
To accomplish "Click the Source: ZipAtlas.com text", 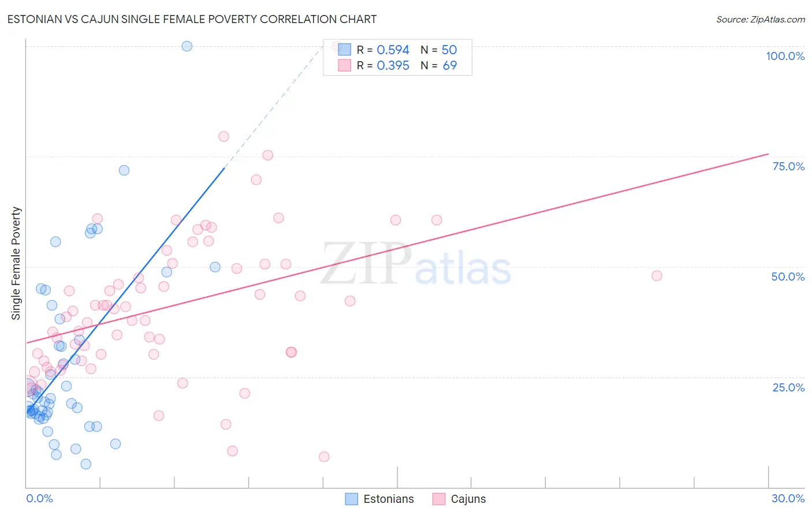I will [x=760, y=20].
